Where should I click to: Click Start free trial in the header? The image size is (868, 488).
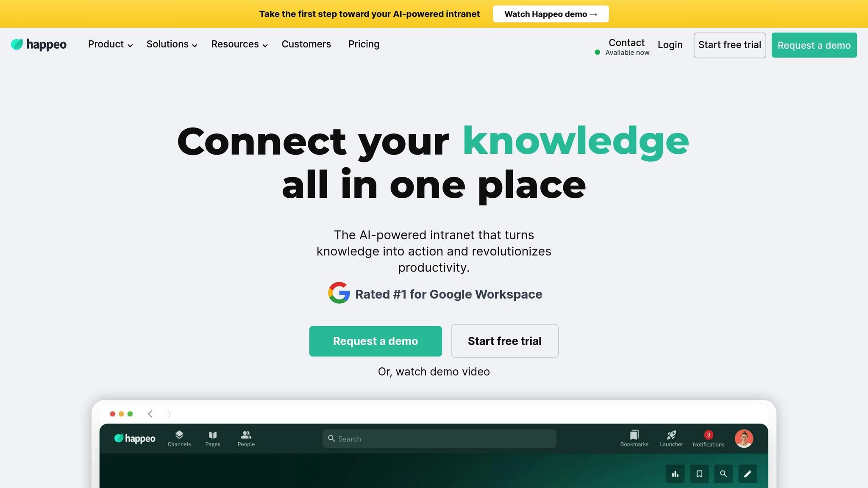tap(730, 45)
